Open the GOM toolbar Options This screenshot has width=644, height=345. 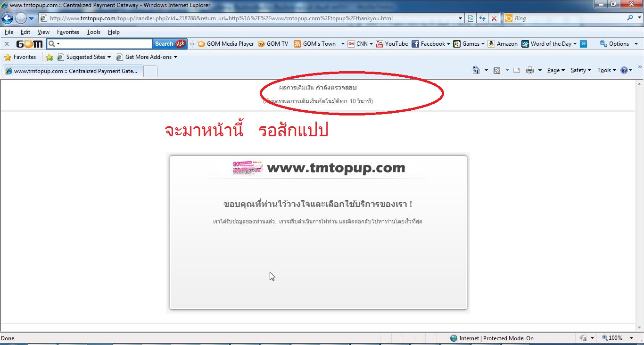coord(614,44)
